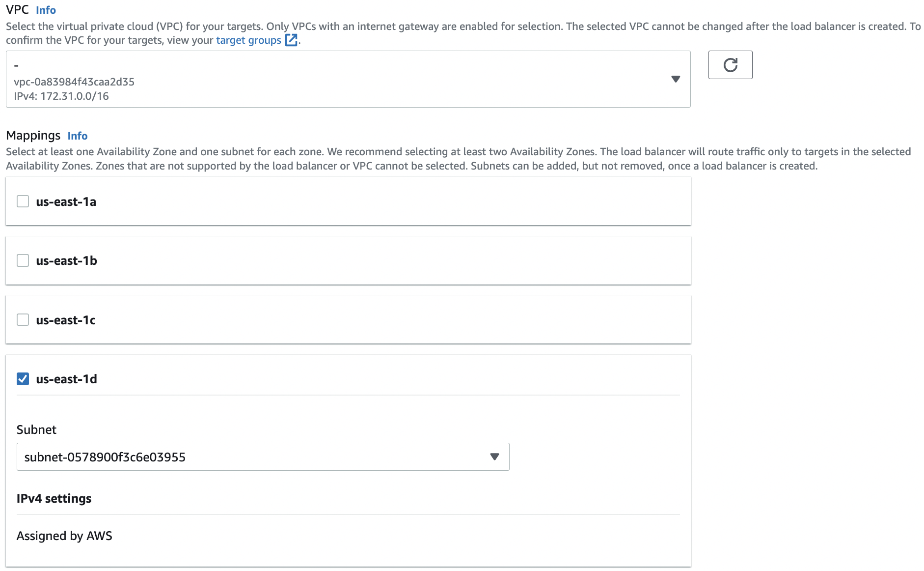Enable the us-east-1c availability zone checkbox
Screen dimensions: 924x571
point(23,320)
